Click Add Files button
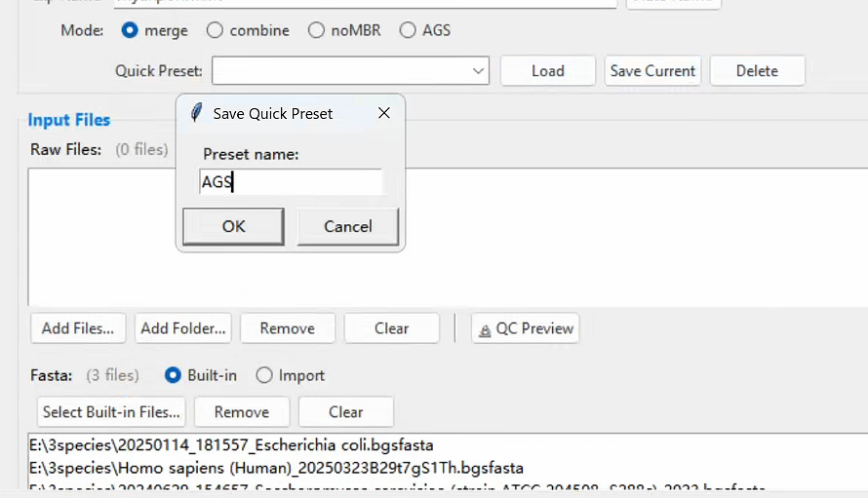This screenshot has width=868, height=498. pyautogui.click(x=78, y=328)
